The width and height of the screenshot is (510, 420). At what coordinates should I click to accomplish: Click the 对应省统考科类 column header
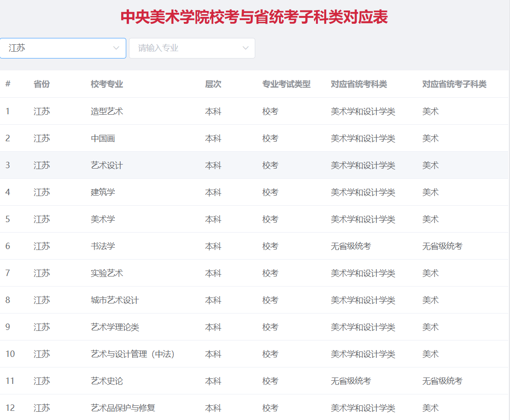[x=359, y=84]
